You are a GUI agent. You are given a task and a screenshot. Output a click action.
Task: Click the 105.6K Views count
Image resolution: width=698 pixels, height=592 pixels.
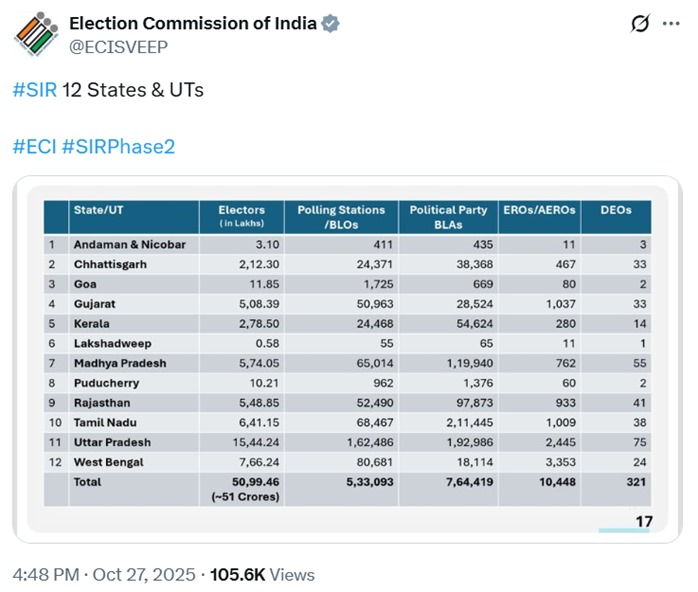click(262, 575)
